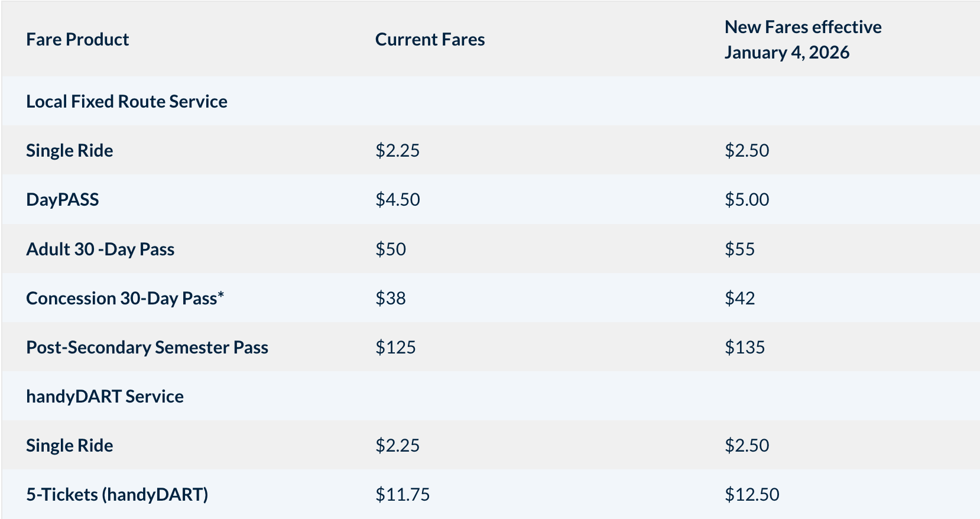Click the 5-Tickets (handyDART) label

117,495
